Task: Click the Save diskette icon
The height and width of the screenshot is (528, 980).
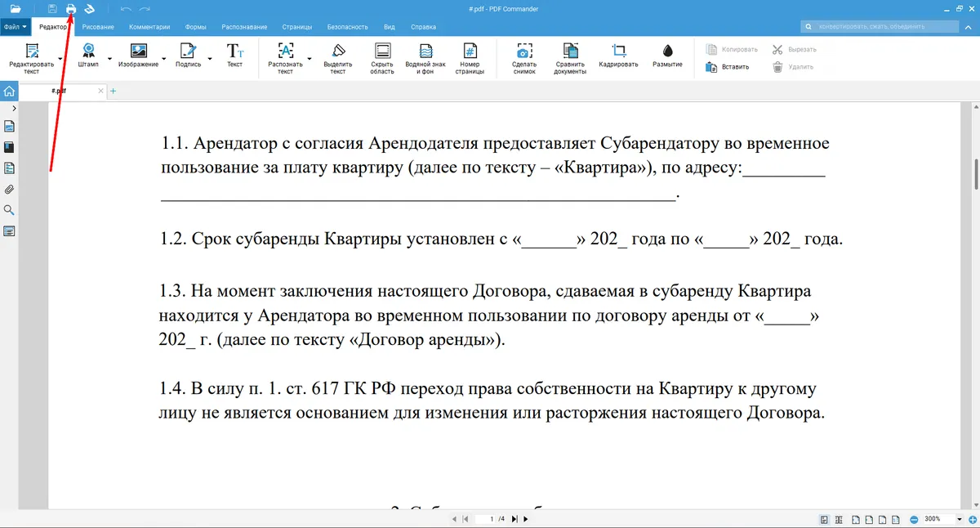Action: coord(52,9)
